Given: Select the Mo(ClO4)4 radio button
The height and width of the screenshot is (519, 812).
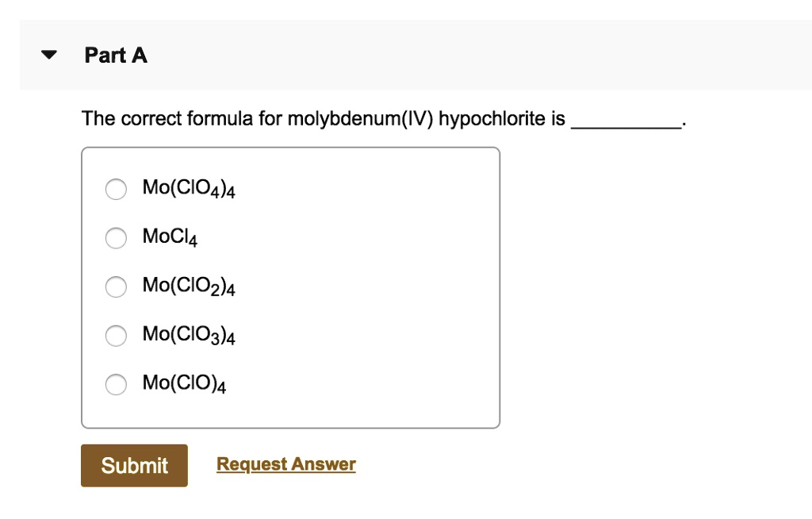Looking at the screenshot, I should coord(116,190).
